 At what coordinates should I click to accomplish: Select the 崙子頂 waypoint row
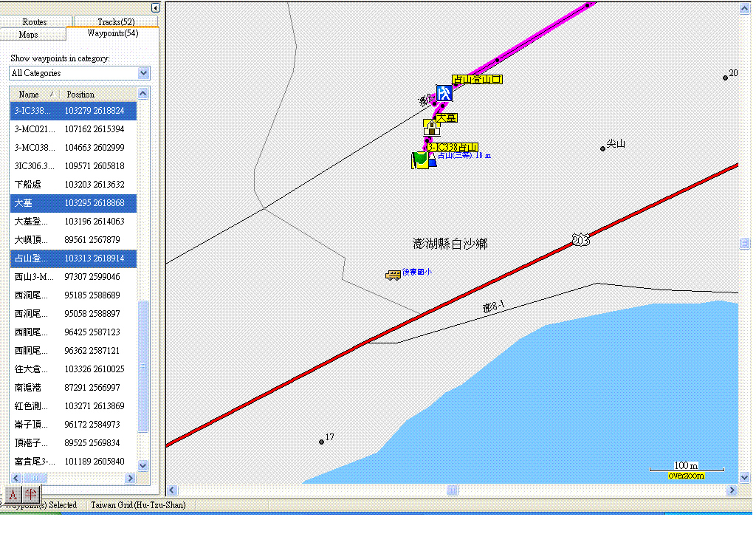(x=73, y=425)
